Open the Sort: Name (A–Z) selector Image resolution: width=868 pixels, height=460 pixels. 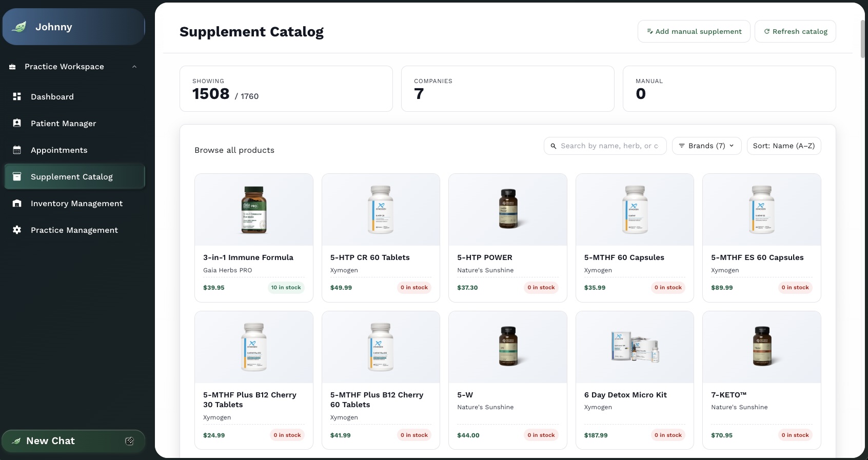tap(784, 146)
